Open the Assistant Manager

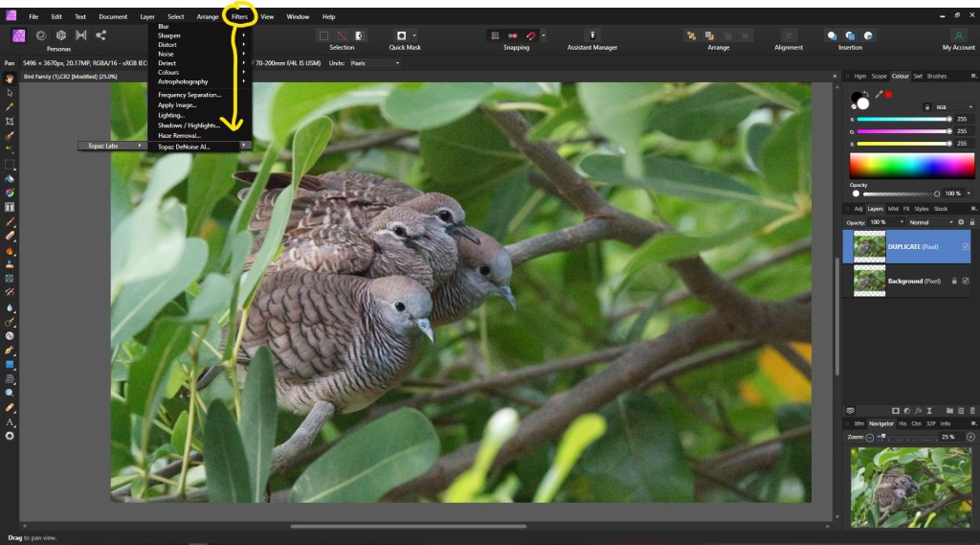click(x=591, y=35)
